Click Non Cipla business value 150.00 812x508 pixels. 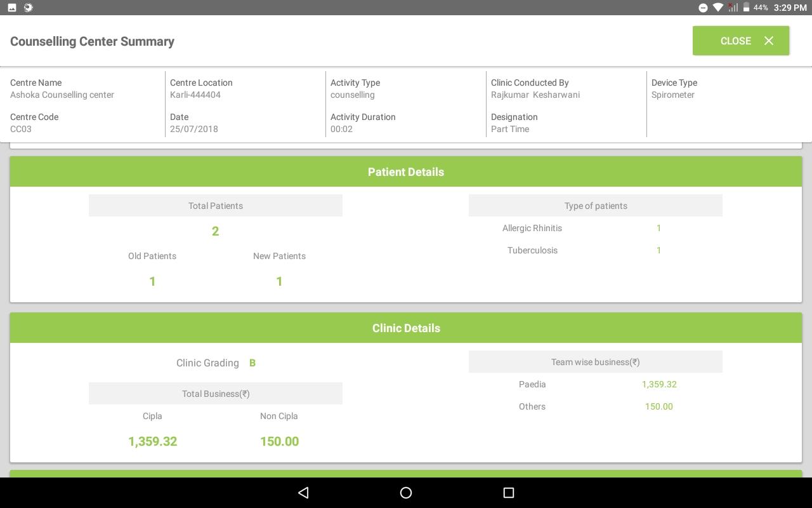[x=279, y=441]
